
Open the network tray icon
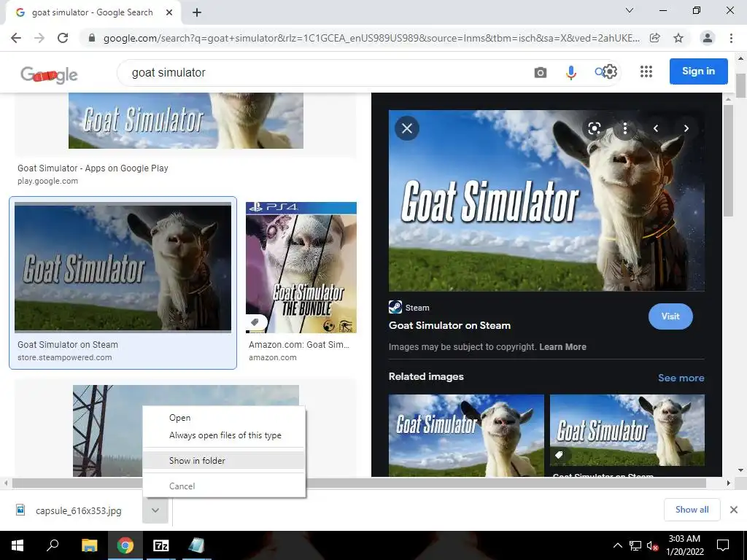635,545
